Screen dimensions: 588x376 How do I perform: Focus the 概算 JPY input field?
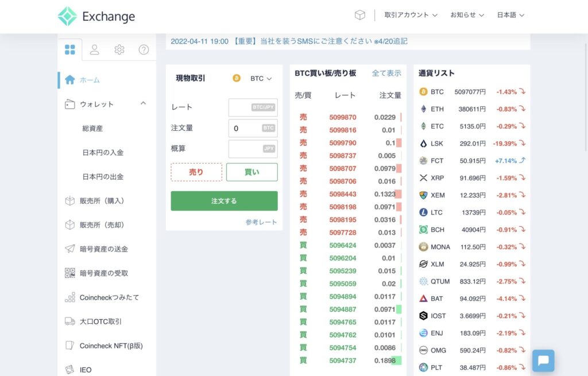253,149
